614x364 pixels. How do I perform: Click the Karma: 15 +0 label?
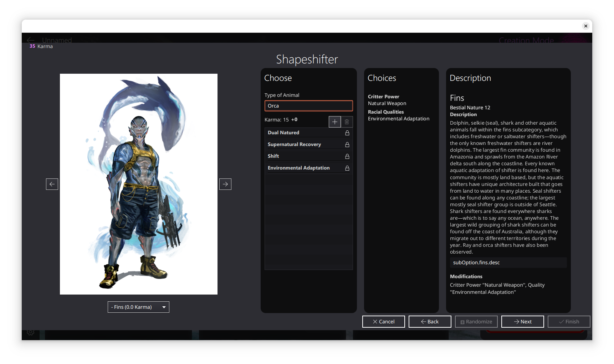click(x=281, y=120)
